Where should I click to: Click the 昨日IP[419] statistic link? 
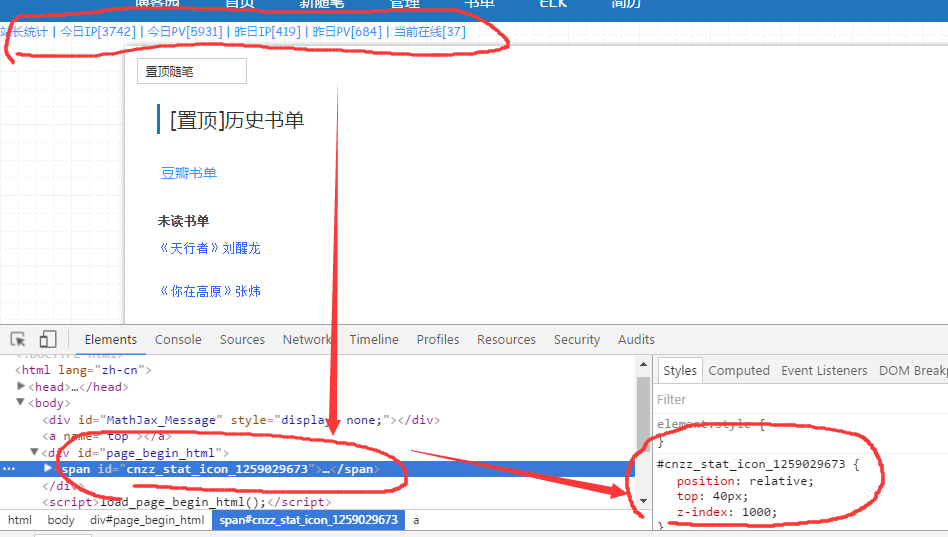pyautogui.click(x=267, y=31)
